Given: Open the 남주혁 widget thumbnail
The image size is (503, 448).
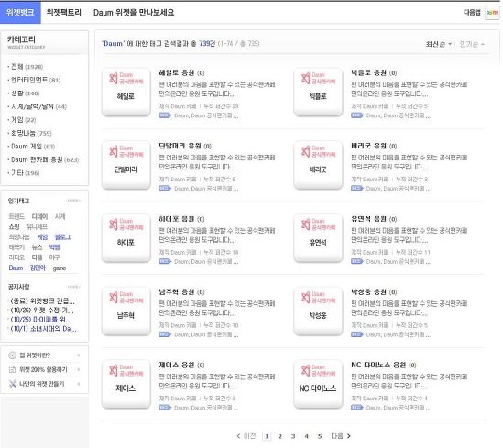Looking at the screenshot, I should pos(126,311).
